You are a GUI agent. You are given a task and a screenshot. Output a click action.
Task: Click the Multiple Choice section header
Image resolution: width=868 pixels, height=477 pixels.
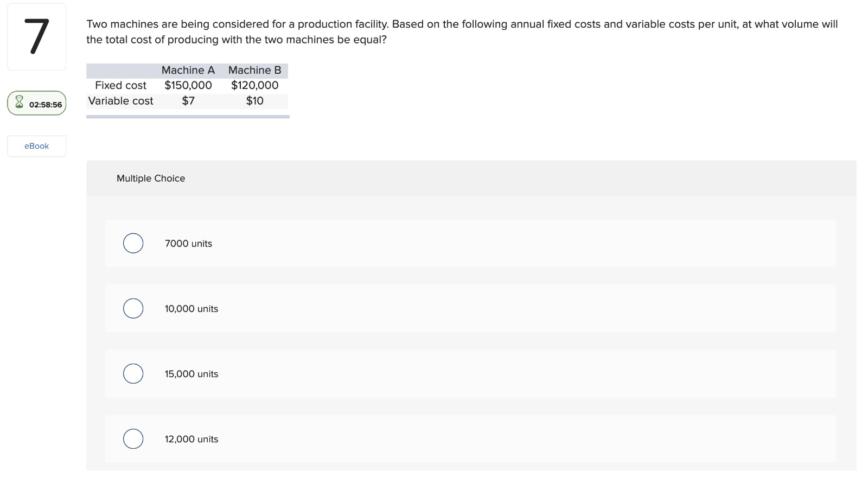pos(151,178)
